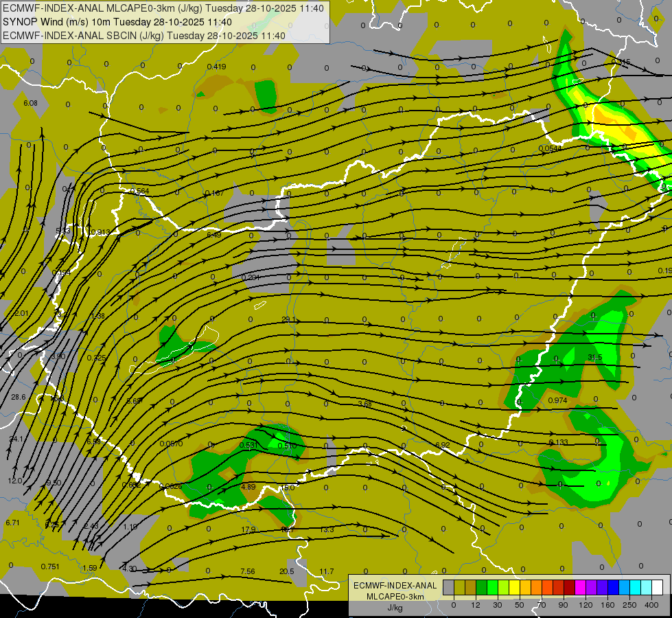This screenshot has height=618, width=672.
Task: Click the 0.201 grid value
Action: pos(251,277)
